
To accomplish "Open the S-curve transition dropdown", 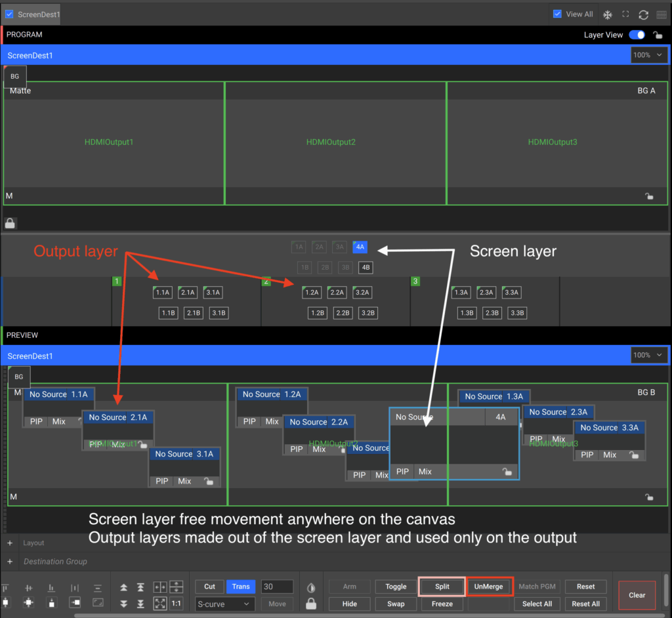I will (x=225, y=604).
